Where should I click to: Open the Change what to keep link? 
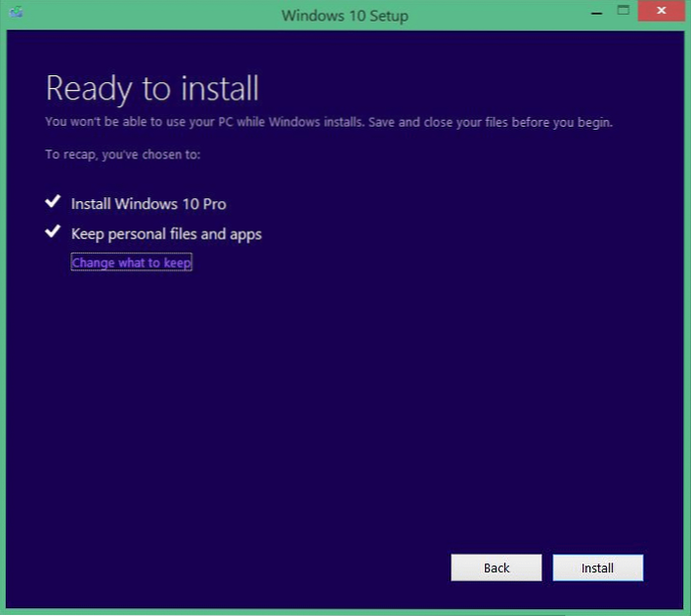(131, 262)
